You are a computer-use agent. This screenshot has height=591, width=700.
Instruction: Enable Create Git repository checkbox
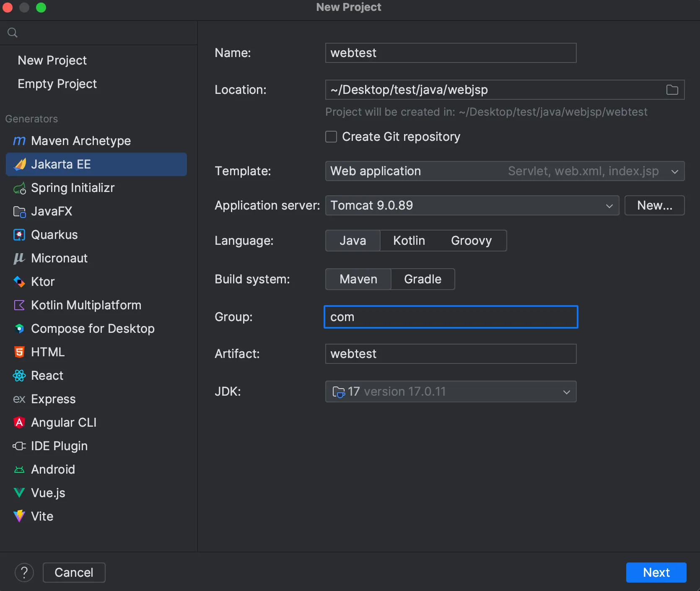point(331,137)
